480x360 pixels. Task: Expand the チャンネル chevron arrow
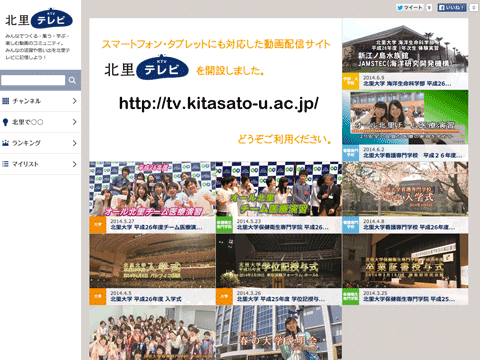point(74,101)
